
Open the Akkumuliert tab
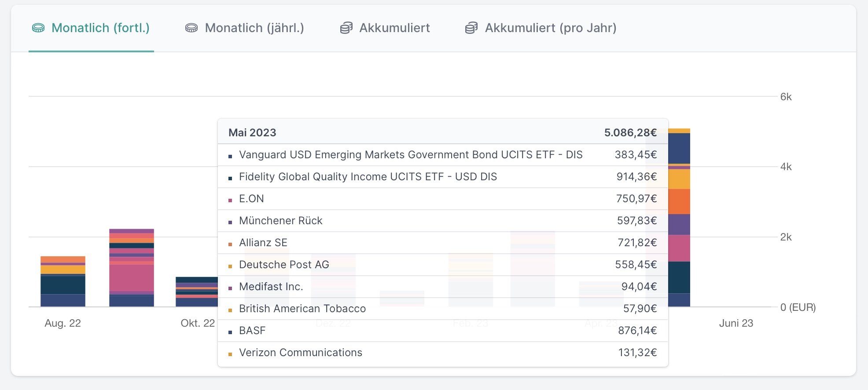[394, 28]
